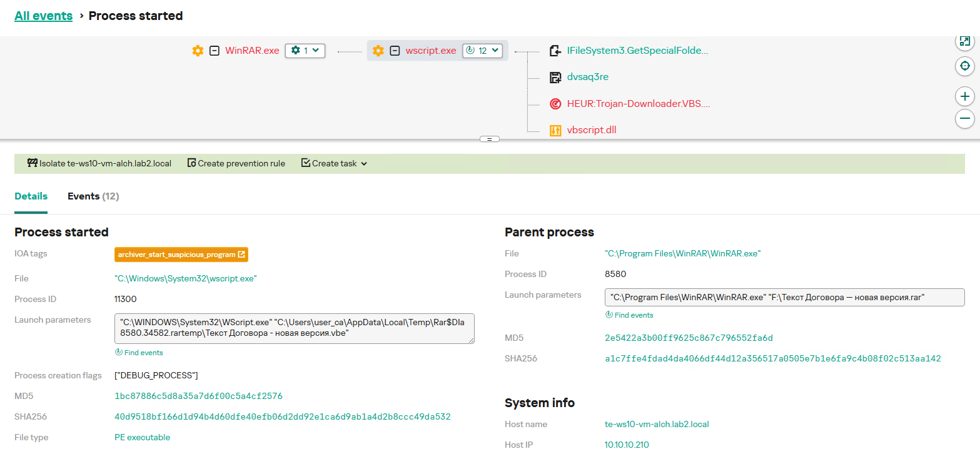Click the HEUR:Trojan-Downloader.VBS detection icon
The image size is (980, 449).
tap(555, 104)
